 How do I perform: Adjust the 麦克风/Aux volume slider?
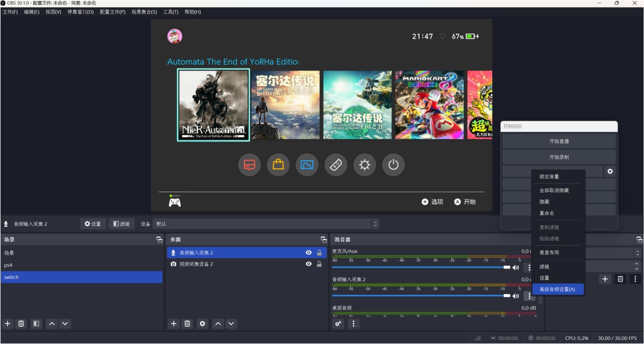coord(421,267)
